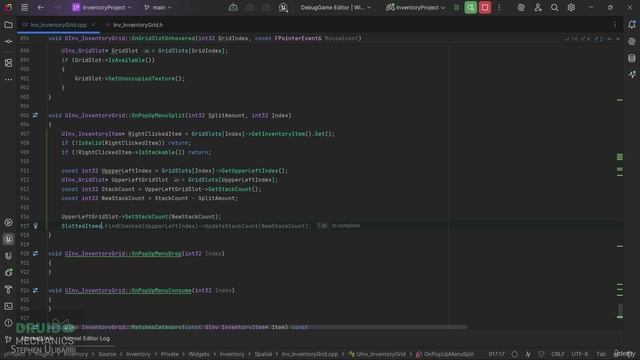Open the Unreal Engine tool window in left sidebar
This screenshot has height=360, width=640.
pos(8,239)
